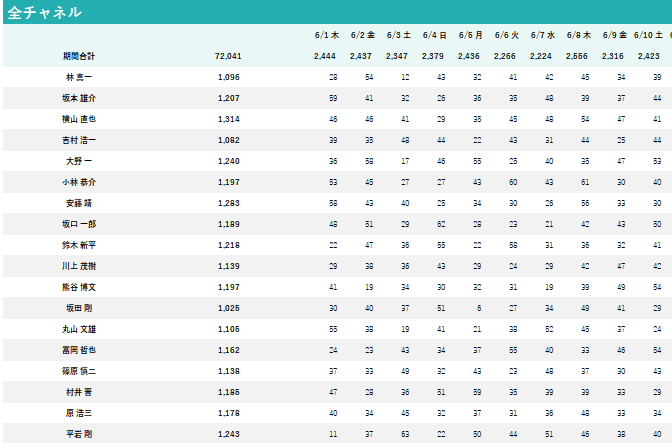Click 安藤 靖 total value 1,283

tap(230, 203)
